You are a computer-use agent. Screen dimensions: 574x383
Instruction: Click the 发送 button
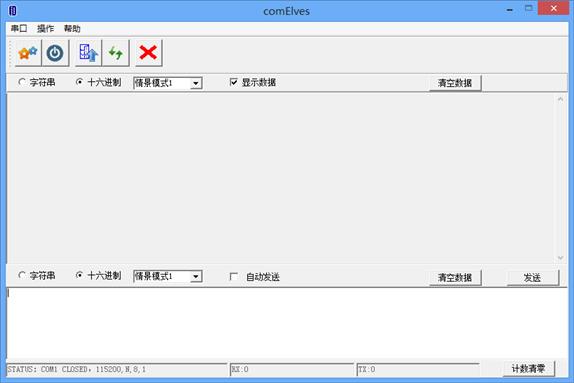[533, 278]
